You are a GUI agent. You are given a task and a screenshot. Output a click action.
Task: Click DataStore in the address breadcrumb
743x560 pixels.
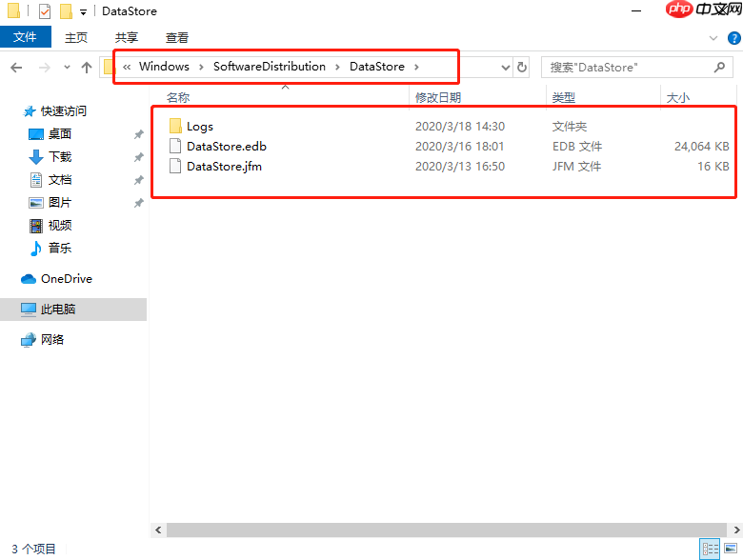point(376,67)
